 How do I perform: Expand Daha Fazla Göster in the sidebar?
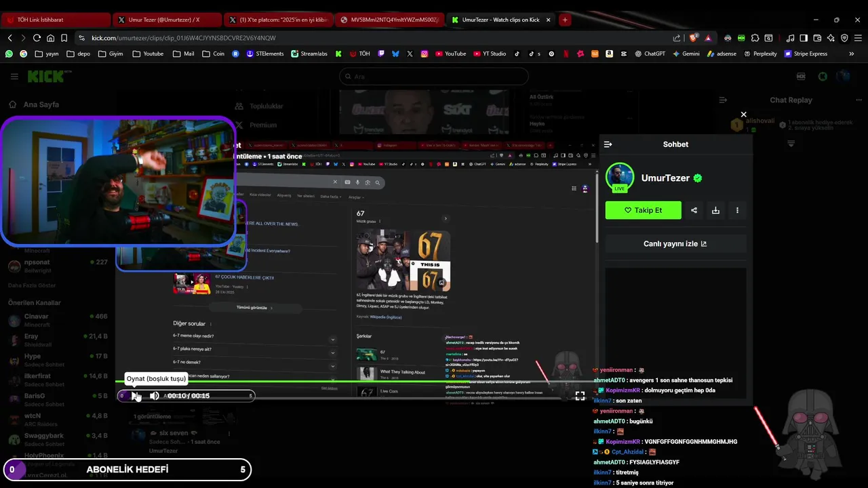(x=32, y=286)
